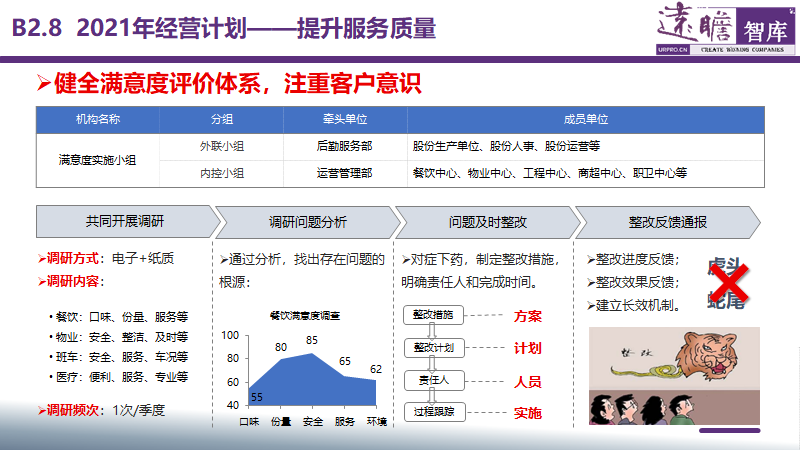Click the 餐饮中心、物业中心 member cell
The height and width of the screenshot is (450, 800).
point(586,173)
